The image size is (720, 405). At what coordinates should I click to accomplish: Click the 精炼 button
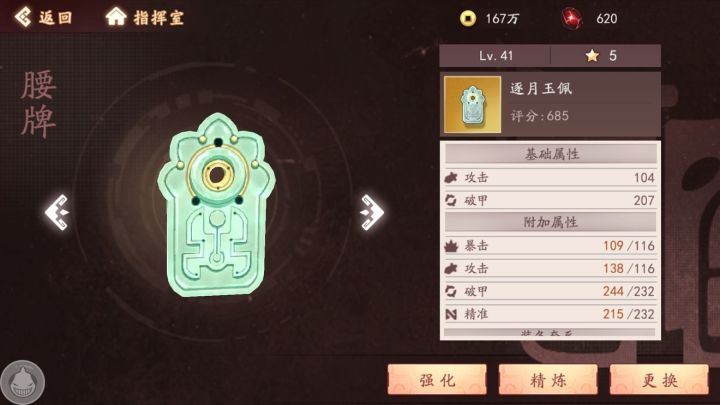[x=548, y=380]
